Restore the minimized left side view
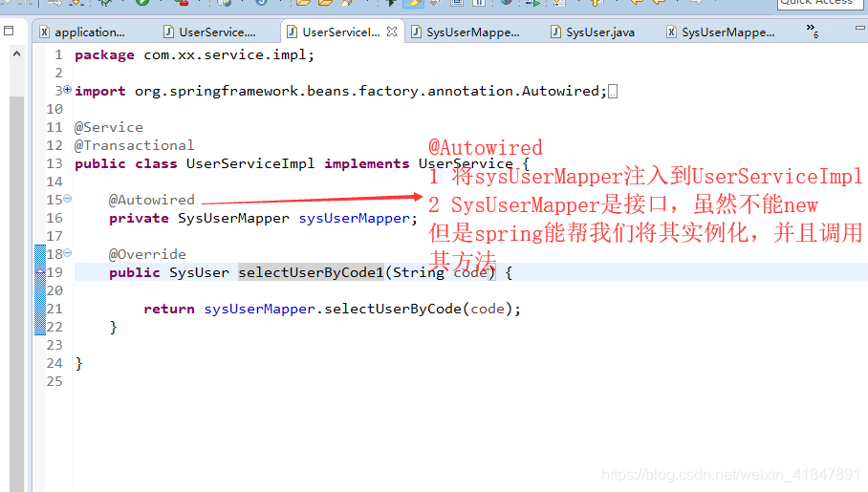 coord(9,31)
